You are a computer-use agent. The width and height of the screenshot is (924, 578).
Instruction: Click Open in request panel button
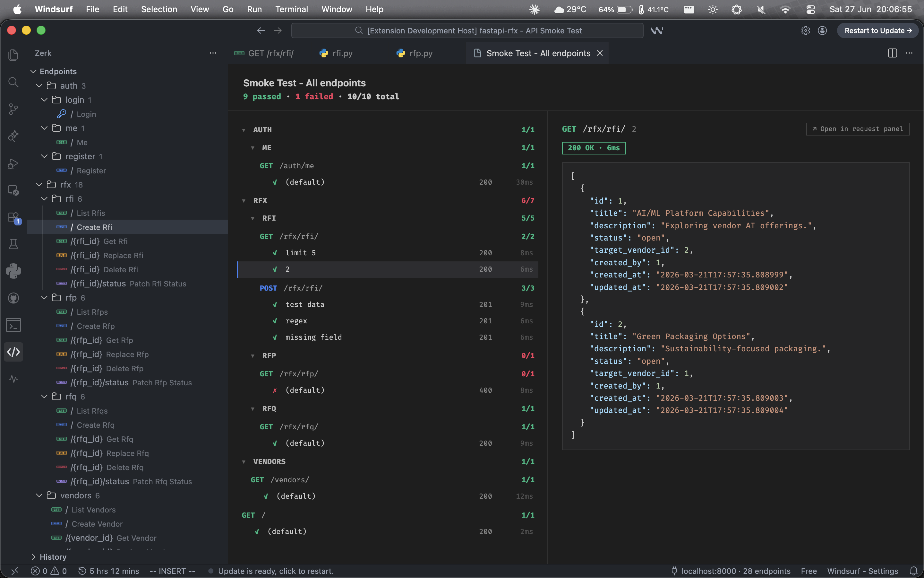[x=858, y=129]
